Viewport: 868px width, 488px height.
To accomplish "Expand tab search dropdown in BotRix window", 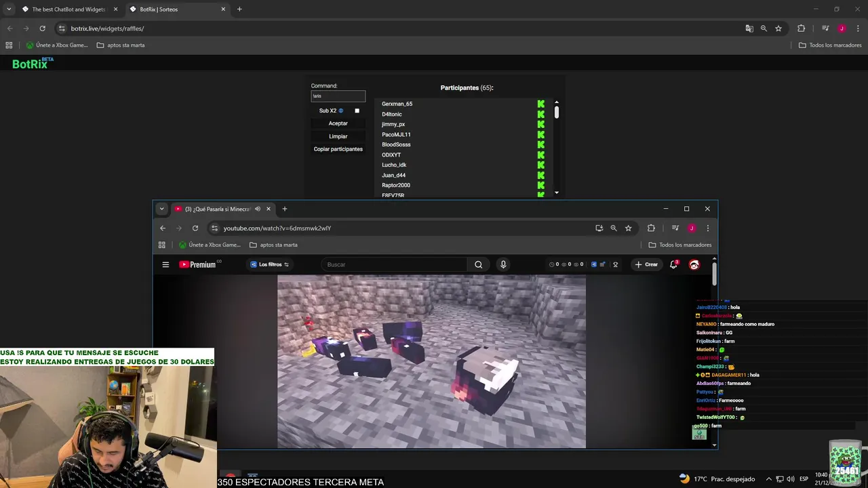I will pyautogui.click(x=9, y=9).
